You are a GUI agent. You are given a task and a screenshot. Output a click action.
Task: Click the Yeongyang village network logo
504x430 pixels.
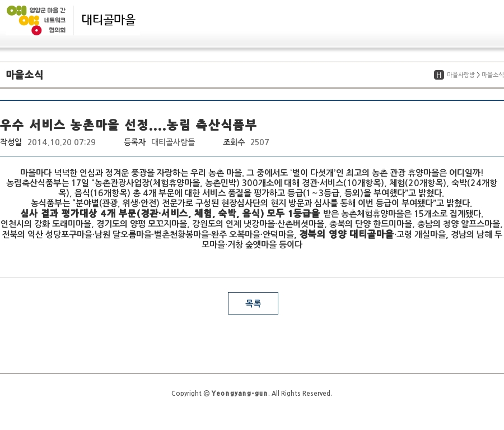[36, 20]
